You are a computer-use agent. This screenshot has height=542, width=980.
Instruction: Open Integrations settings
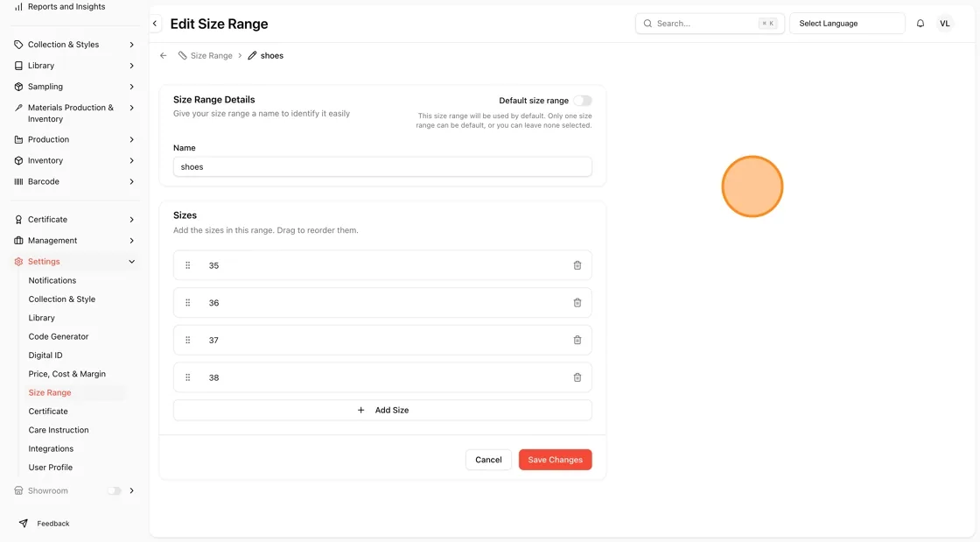[x=51, y=449]
